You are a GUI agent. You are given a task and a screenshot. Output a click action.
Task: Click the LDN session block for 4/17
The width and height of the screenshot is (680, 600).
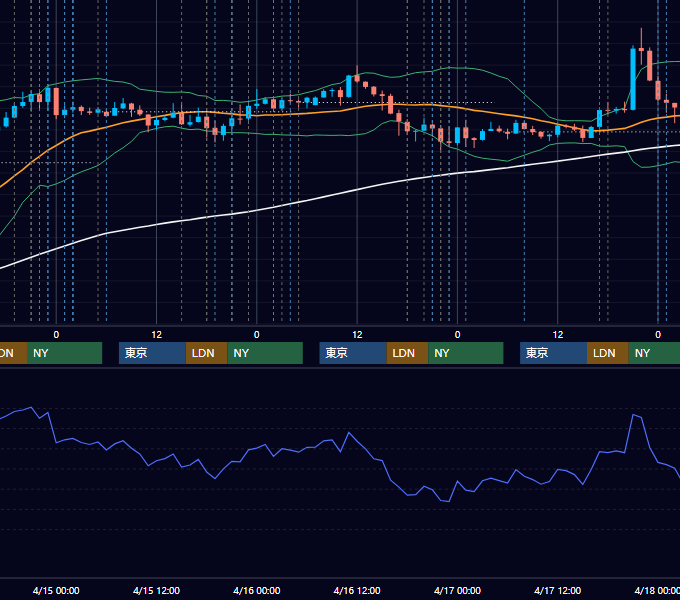[x=608, y=353]
